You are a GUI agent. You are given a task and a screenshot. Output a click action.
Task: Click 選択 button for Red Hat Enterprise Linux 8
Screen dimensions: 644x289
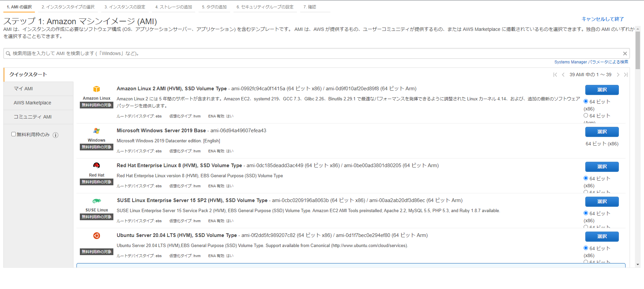602,166
